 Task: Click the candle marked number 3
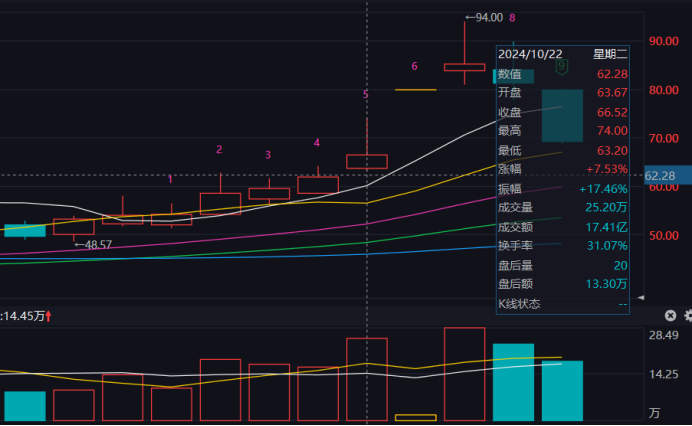(269, 193)
